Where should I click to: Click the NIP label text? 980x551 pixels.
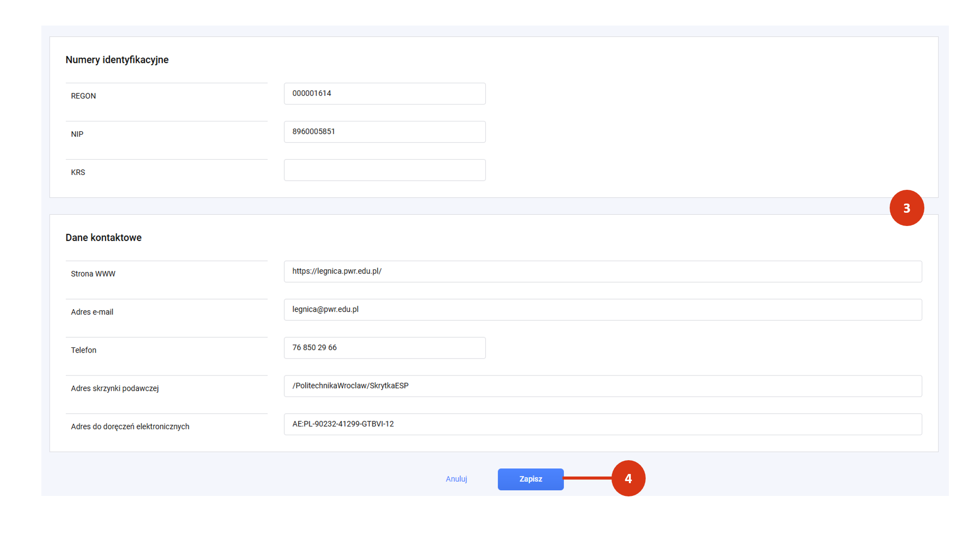pyautogui.click(x=77, y=134)
